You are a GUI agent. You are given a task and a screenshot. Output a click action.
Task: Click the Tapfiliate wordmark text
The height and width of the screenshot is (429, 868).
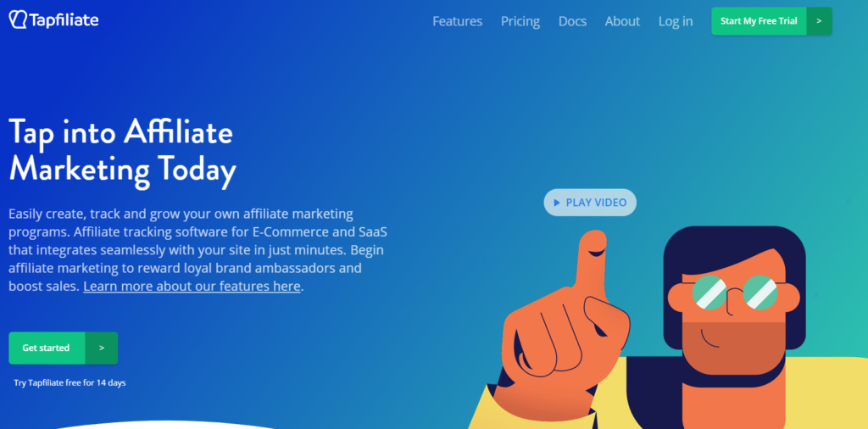[63, 20]
